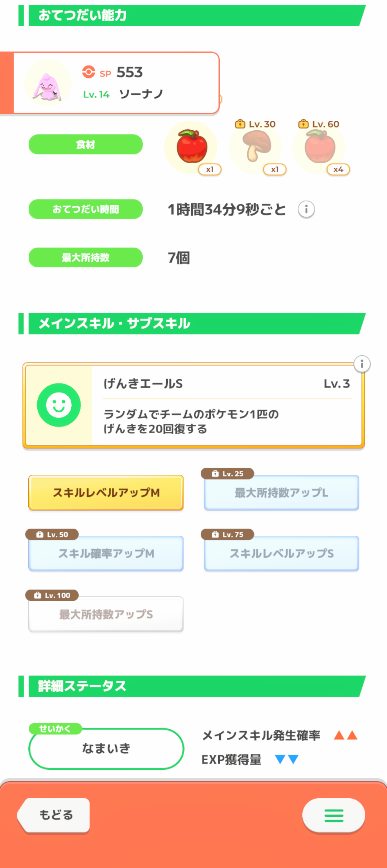Tap the ソーナノ Pokémon portrait

48,83
